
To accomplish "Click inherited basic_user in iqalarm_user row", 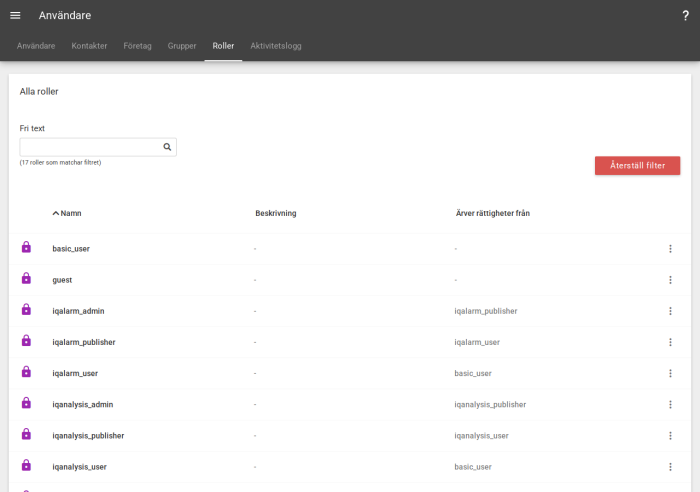I will 473,373.
